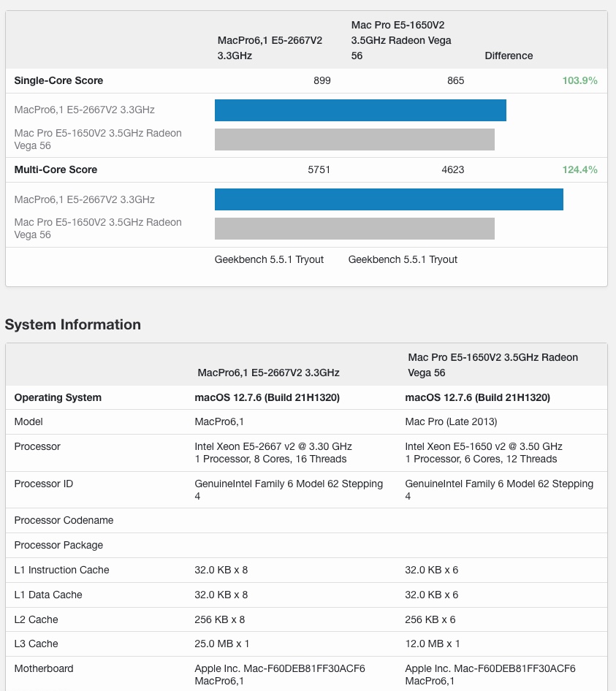Click the 124.4% difference percentage
Viewport: 616px width, 691px height.
[x=581, y=169]
